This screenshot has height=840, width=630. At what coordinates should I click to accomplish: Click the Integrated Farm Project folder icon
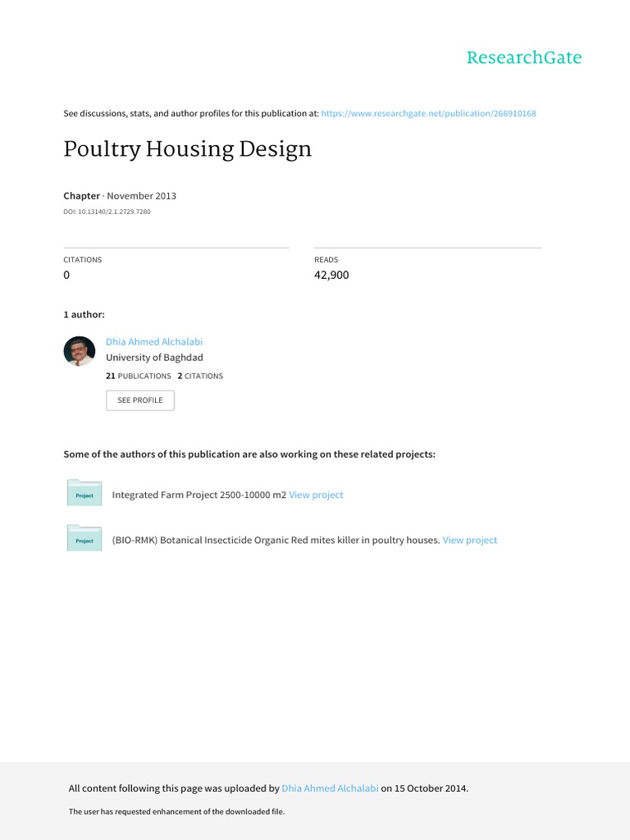pyautogui.click(x=84, y=494)
